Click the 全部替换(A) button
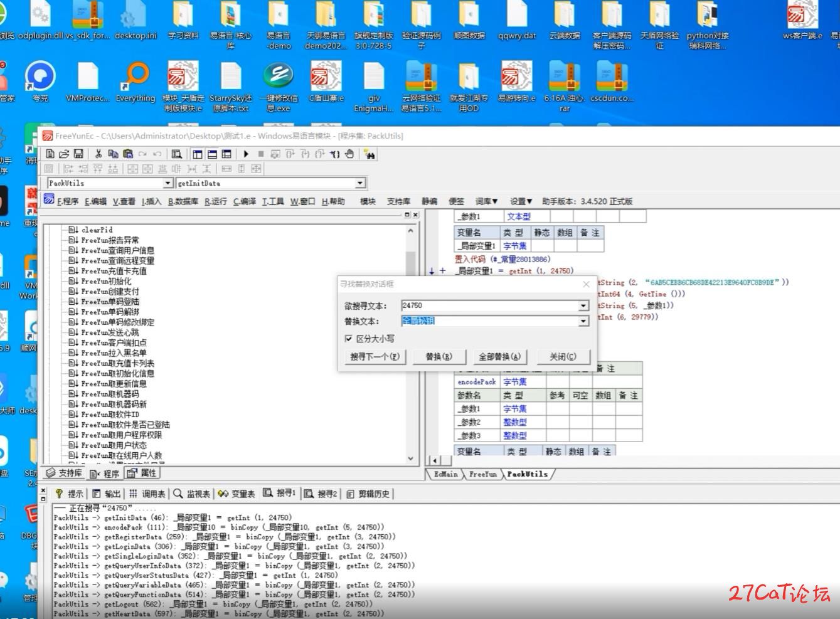 coord(500,357)
